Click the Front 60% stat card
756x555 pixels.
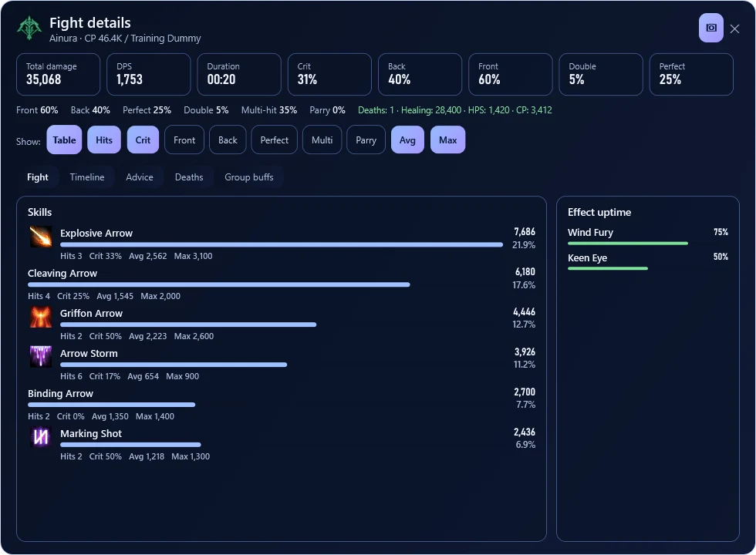(511, 74)
